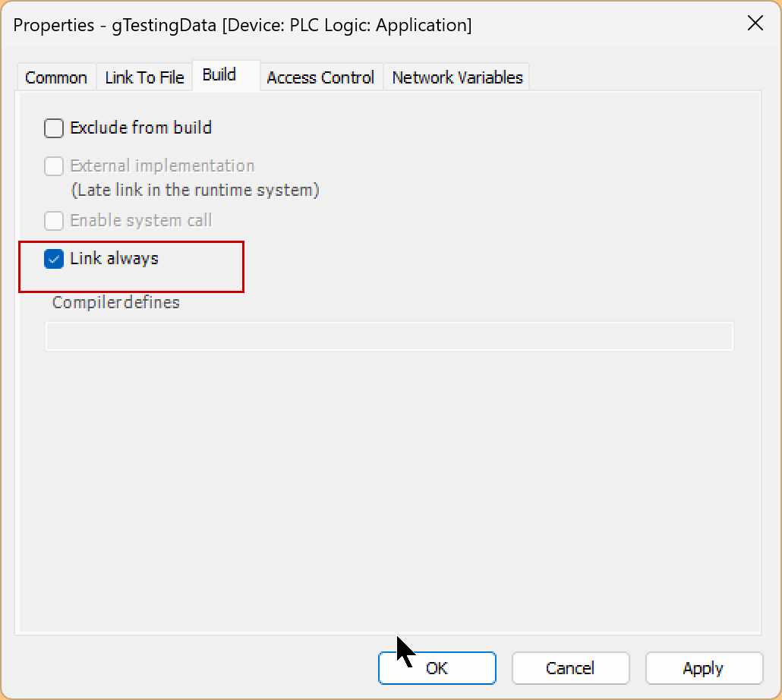782x700 pixels.
Task: Switch to the Common tab
Action: (x=56, y=77)
